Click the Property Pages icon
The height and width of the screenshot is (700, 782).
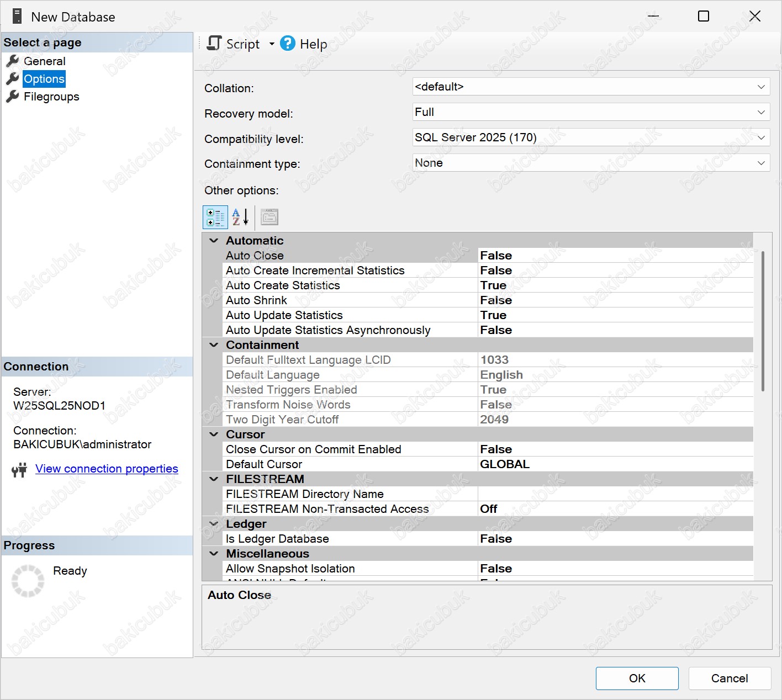(270, 218)
